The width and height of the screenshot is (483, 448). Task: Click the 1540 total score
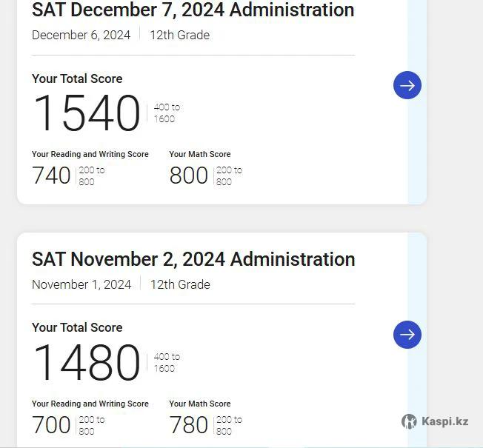87,113
